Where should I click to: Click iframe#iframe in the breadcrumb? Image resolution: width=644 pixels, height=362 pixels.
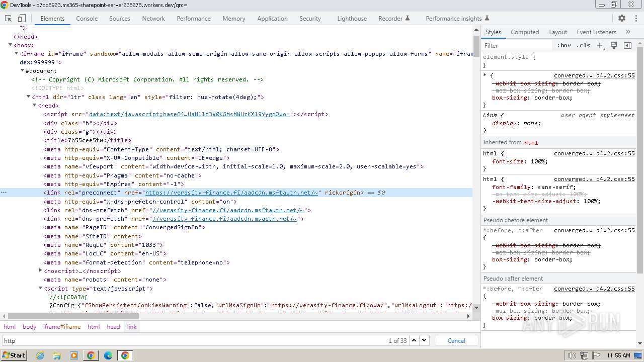[62, 326]
